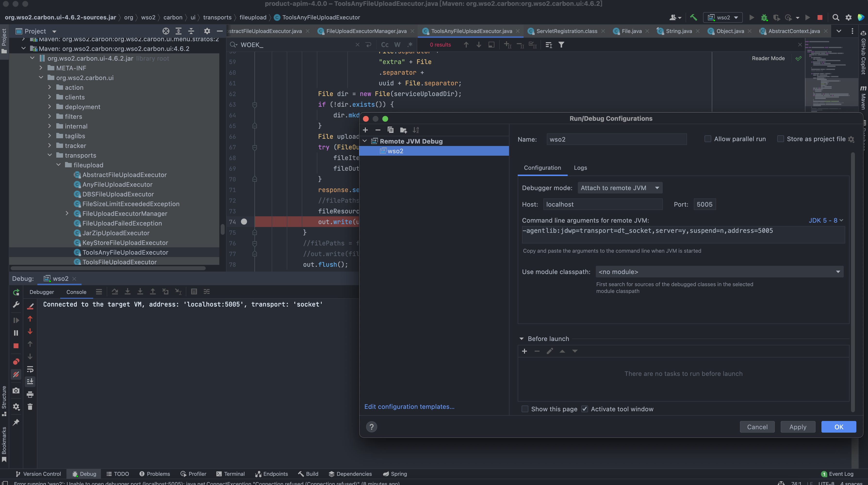Enable Allow parallel run checkbox
The height and width of the screenshot is (485, 868).
tap(708, 139)
